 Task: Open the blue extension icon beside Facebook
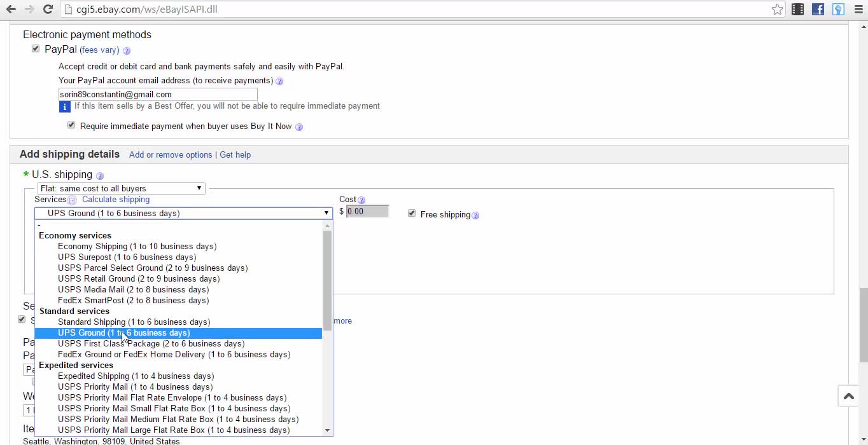point(838,10)
